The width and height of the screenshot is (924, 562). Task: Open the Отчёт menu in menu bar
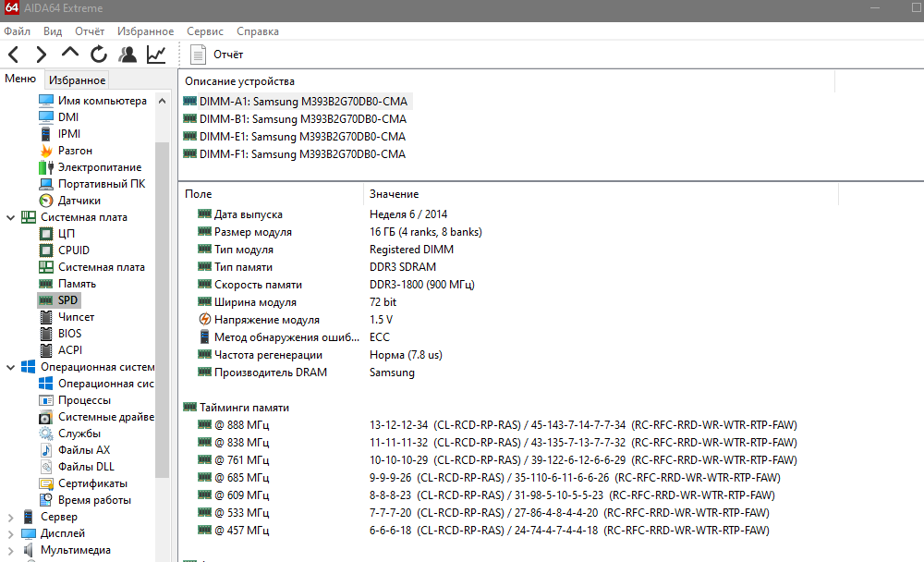pos(90,31)
